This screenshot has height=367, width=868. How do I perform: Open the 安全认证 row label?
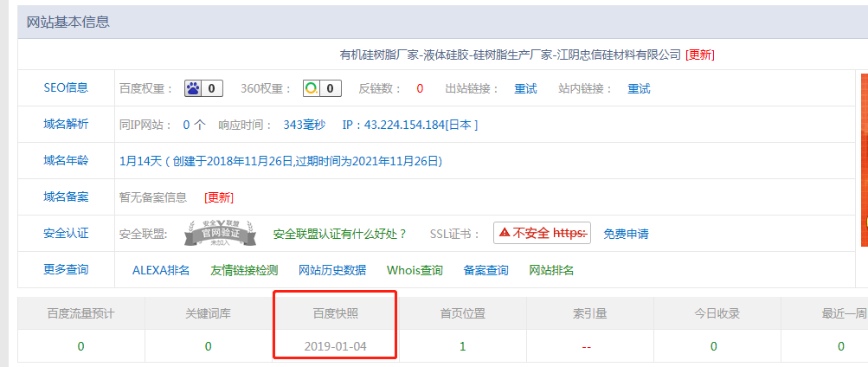pos(66,233)
